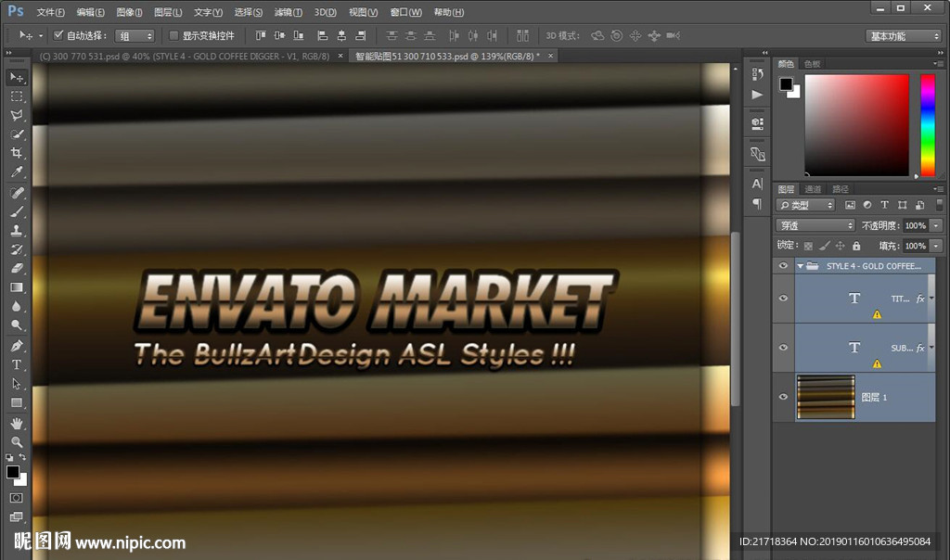This screenshot has width=950, height=560.
Task: Select the Clone Stamp tool
Action: point(17,230)
